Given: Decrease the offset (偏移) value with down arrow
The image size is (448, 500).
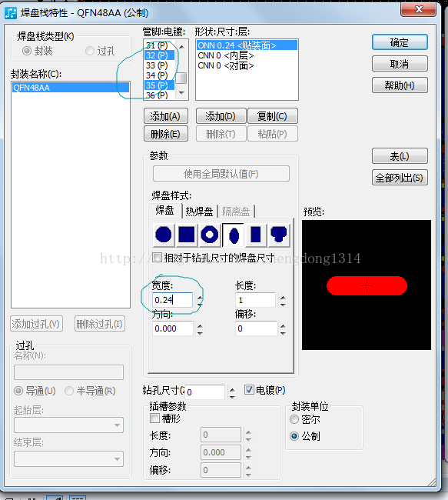Looking at the screenshot, I should click(283, 333).
